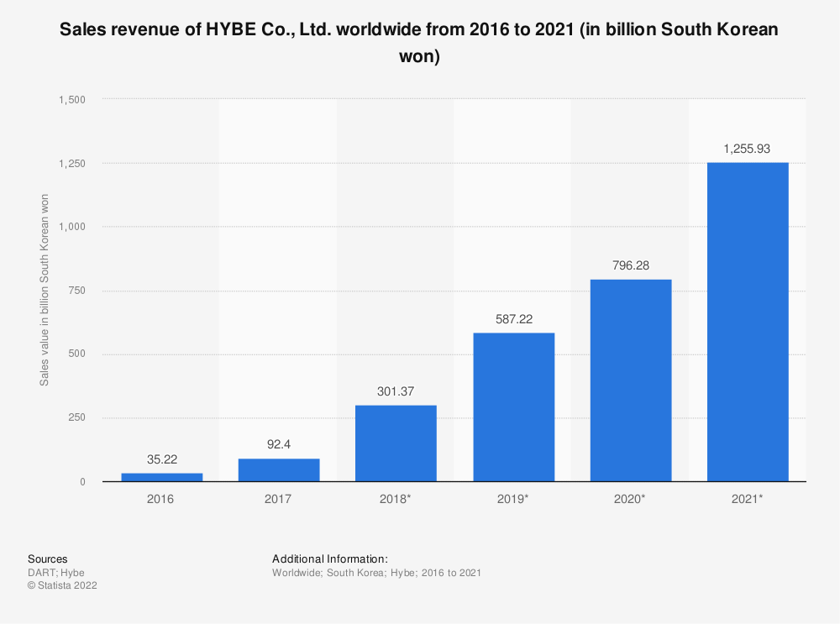Select the 35.22 data label
This screenshot has height=624, width=840.
click(x=161, y=459)
